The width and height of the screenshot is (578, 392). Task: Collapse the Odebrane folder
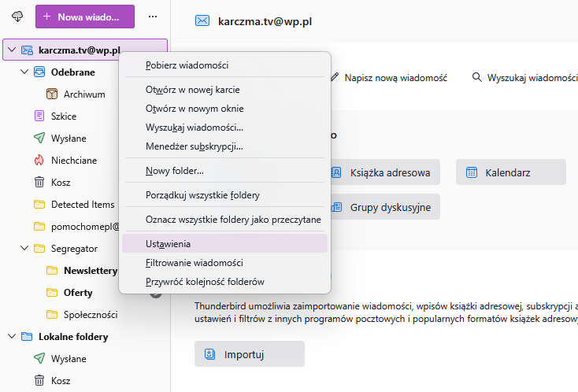(24, 72)
